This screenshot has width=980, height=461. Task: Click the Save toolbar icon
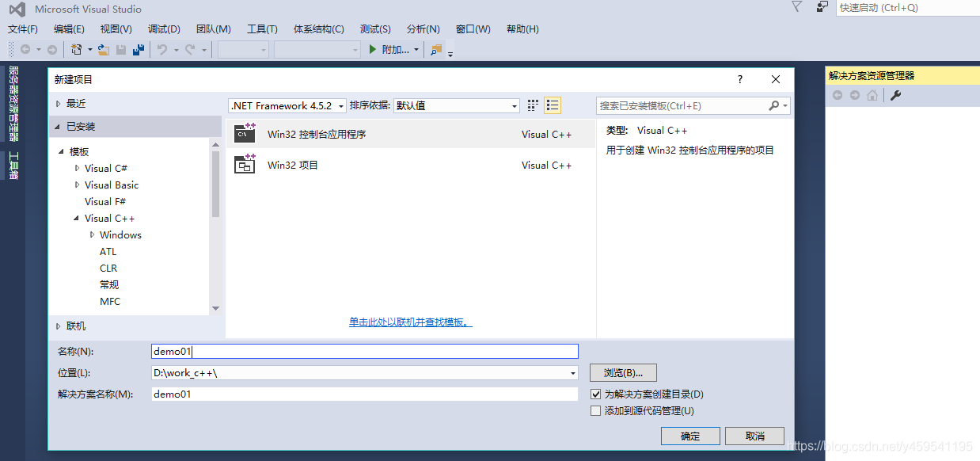121,49
